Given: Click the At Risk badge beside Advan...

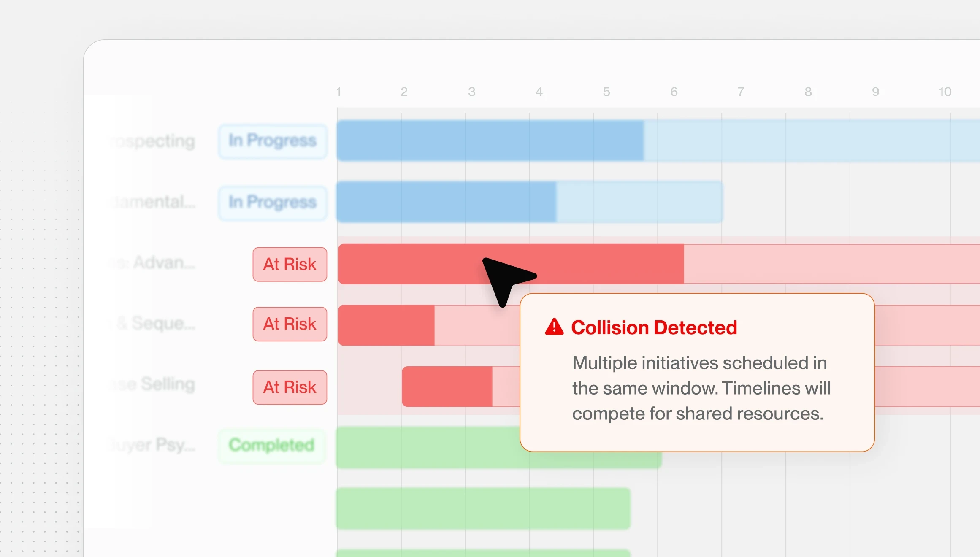Looking at the screenshot, I should click(x=290, y=264).
